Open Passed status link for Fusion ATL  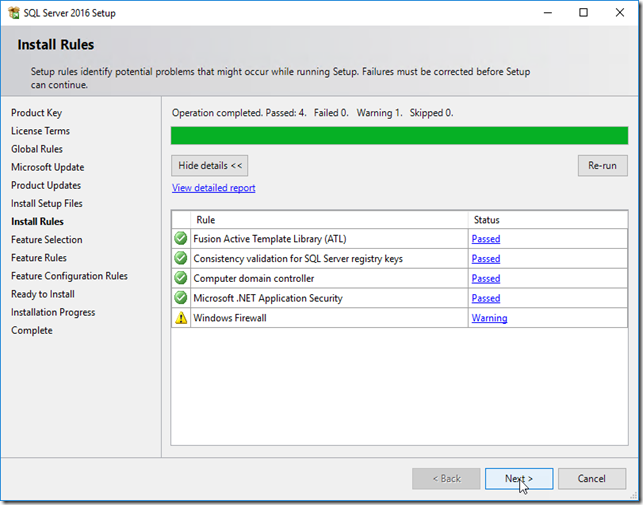click(486, 239)
